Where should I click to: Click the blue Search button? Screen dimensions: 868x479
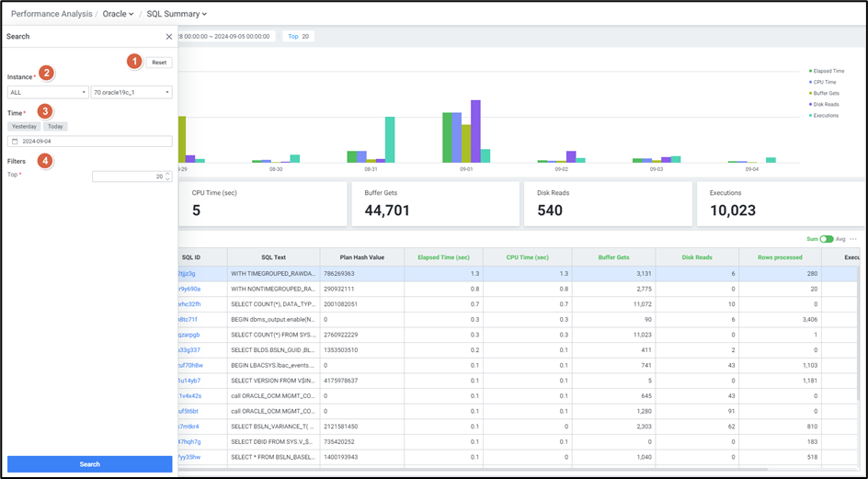89,464
